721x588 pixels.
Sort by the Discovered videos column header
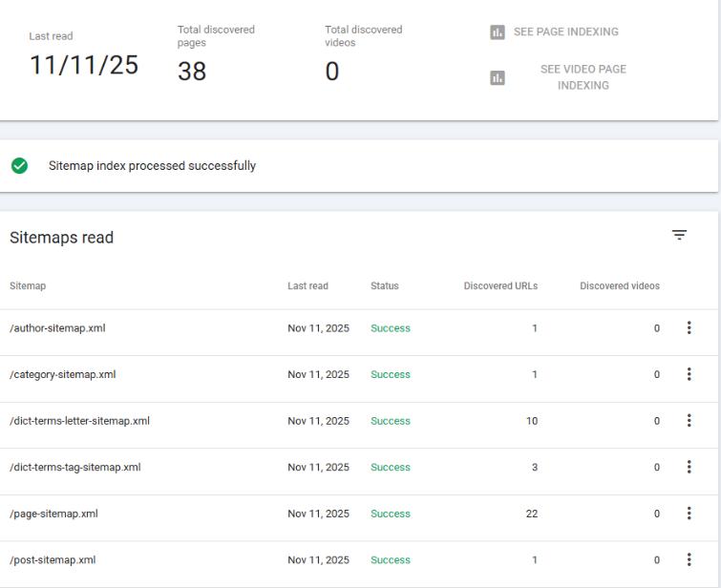[x=619, y=286]
